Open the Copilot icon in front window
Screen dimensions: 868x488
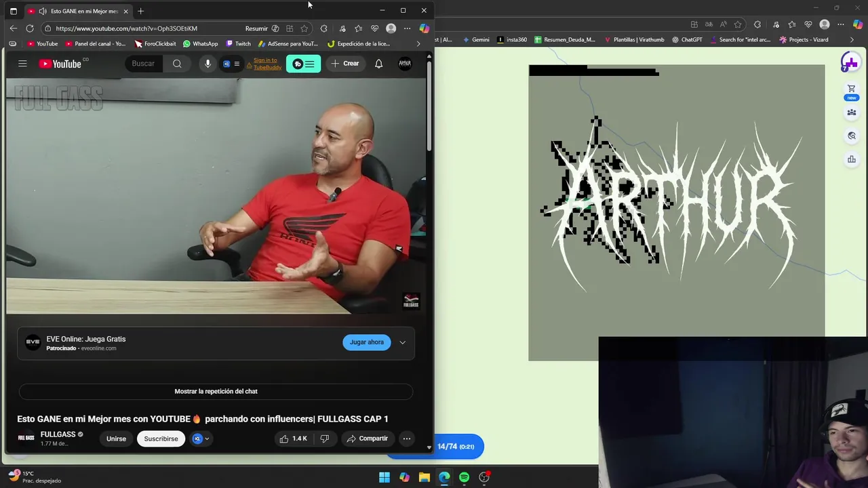424,28
